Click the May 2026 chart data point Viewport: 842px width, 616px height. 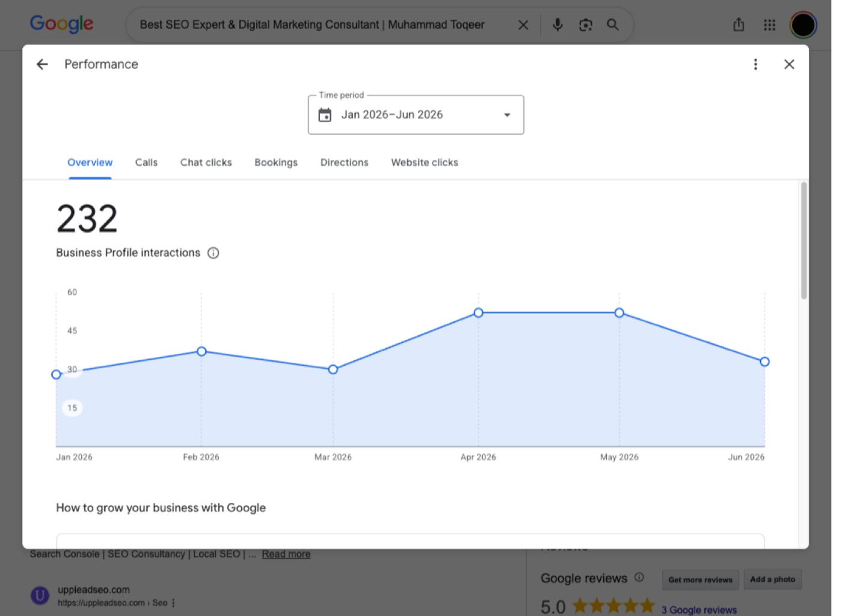(x=619, y=313)
